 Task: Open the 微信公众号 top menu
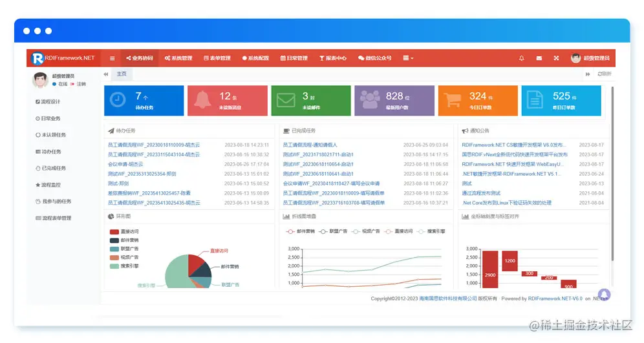click(x=374, y=58)
